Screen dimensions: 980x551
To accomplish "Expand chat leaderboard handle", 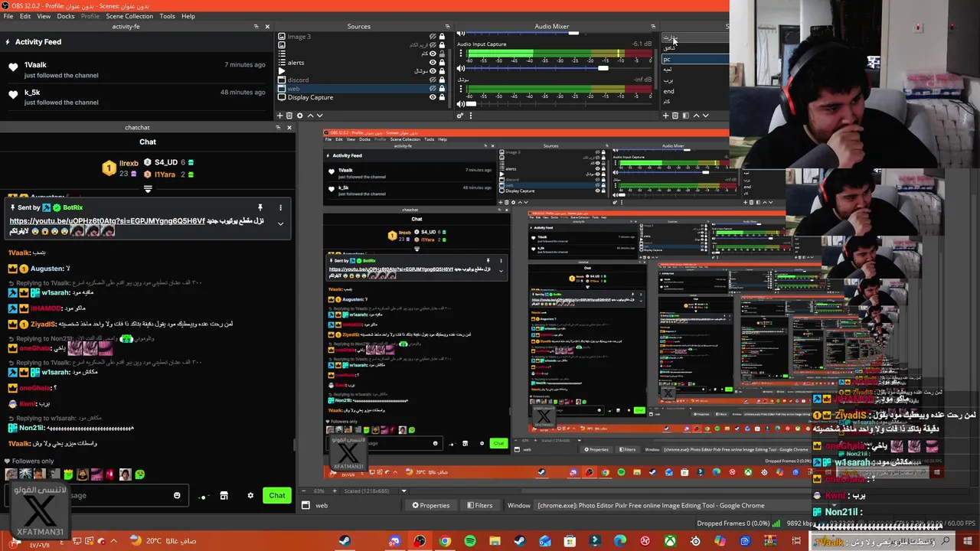I will click(148, 187).
